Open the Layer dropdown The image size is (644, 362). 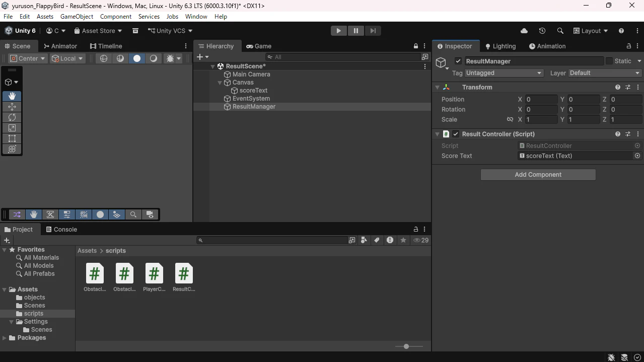point(605,73)
